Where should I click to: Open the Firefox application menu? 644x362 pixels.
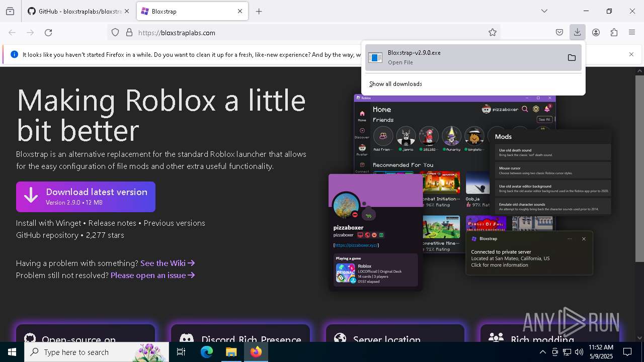[632, 33]
